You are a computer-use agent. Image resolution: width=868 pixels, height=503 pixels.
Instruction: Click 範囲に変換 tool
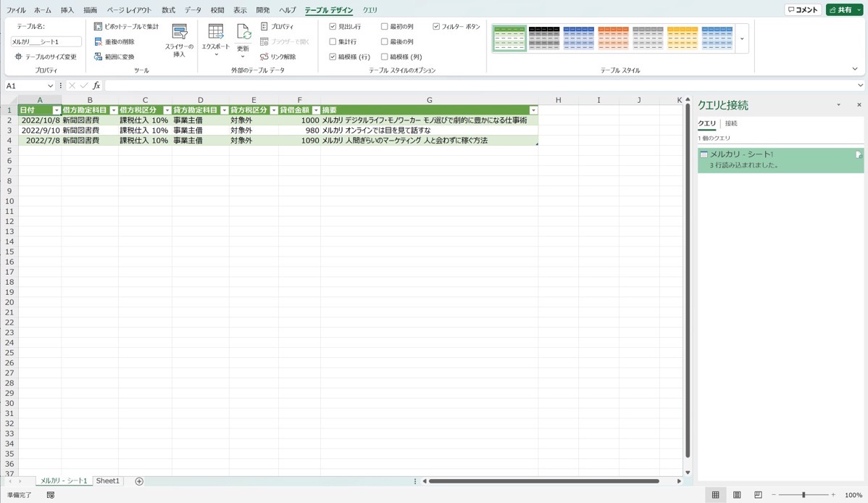pyautogui.click(x=114, y=57)
